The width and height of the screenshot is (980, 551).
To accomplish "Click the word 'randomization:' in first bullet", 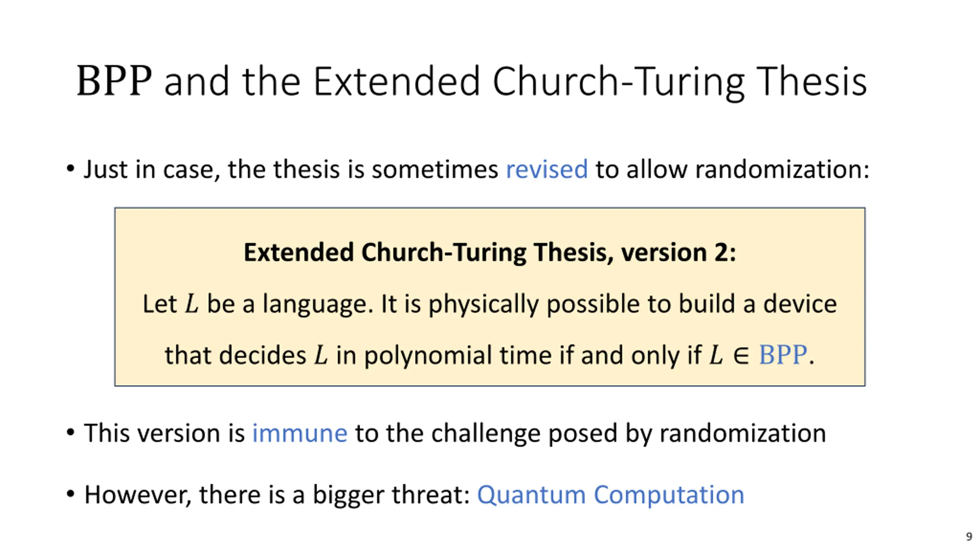I will [x=782, y=169].
